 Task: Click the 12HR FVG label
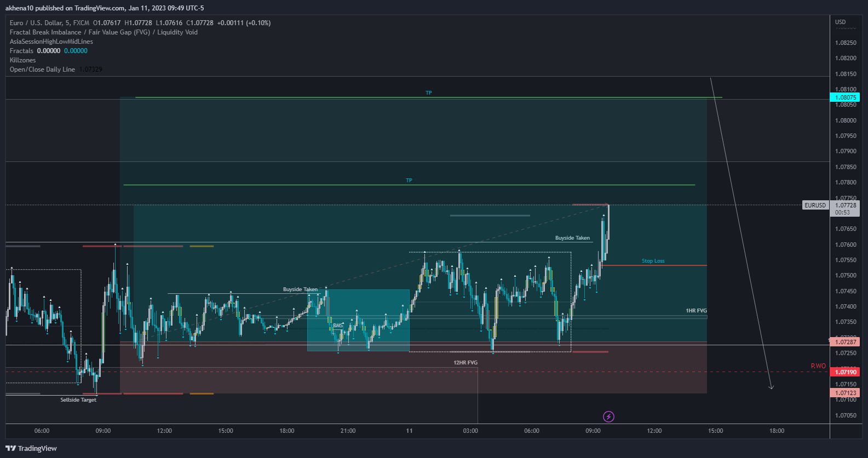point(465,363)
